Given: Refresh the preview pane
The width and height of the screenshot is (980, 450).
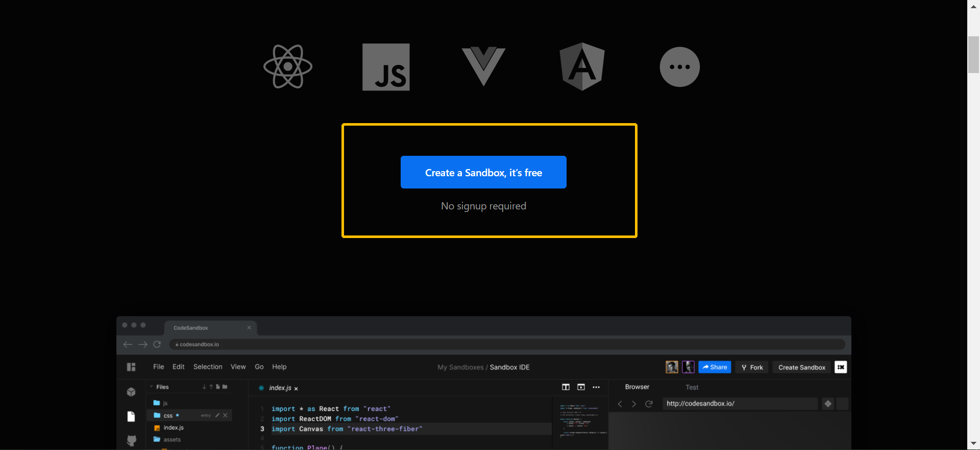Looking at the screenshot, I should [649, 404].
